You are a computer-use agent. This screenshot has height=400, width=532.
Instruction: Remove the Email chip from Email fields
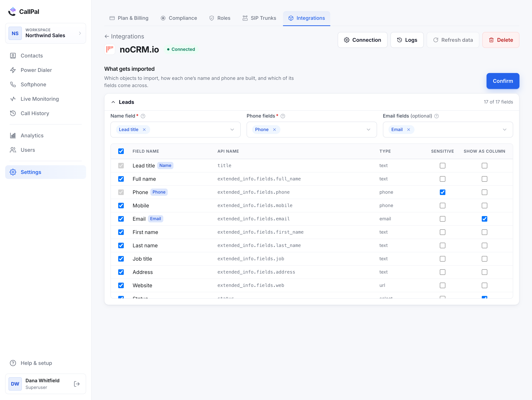pos(409,130)
